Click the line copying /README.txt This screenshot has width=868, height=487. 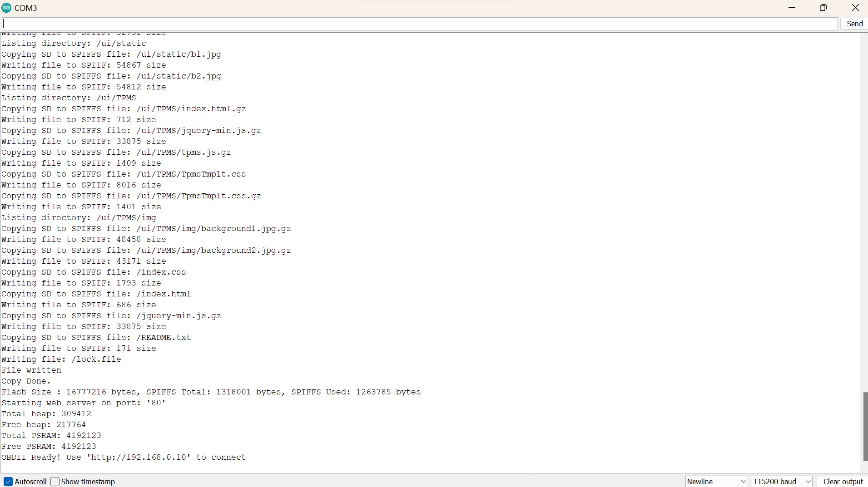click(x=96, y=338)
